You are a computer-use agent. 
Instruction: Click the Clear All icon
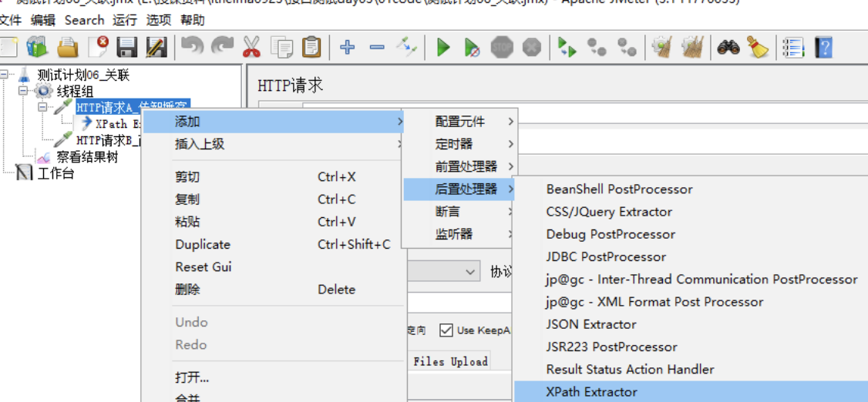pos(691,48)
